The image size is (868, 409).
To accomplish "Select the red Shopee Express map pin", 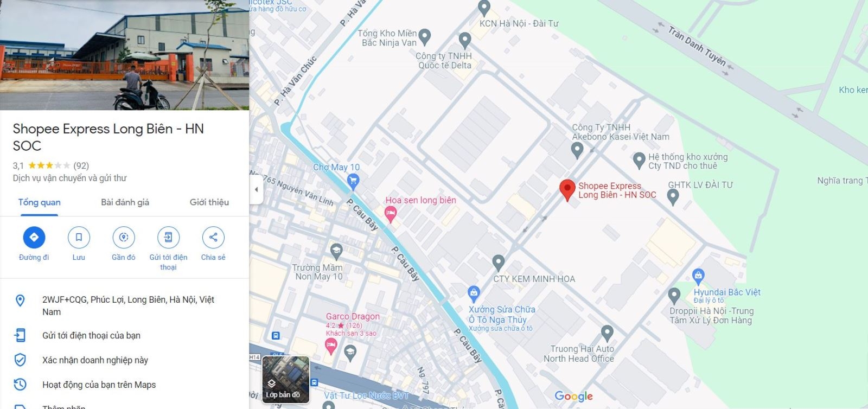I will (x=567, y=190).
